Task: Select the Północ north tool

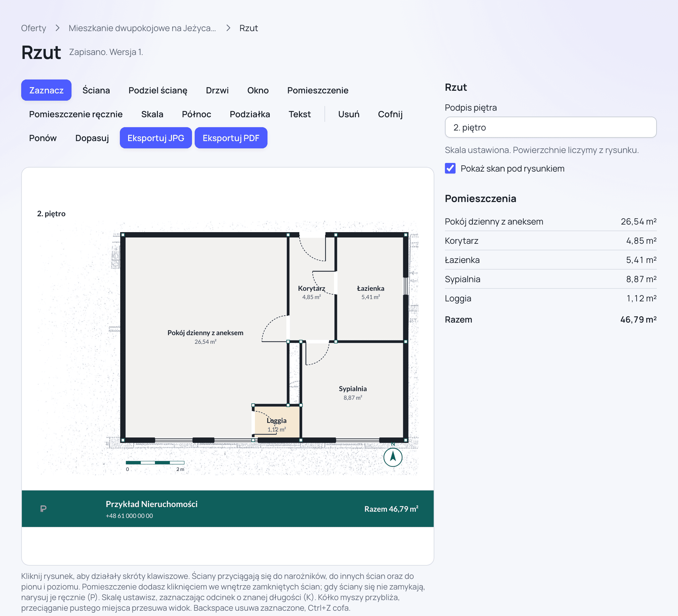Action: tap(196, 114)
